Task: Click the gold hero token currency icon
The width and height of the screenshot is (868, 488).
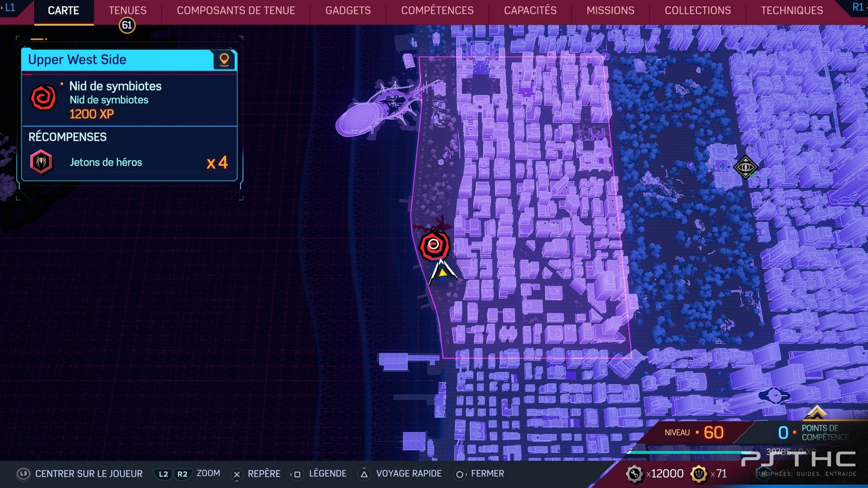Action: tap(699, 474)
